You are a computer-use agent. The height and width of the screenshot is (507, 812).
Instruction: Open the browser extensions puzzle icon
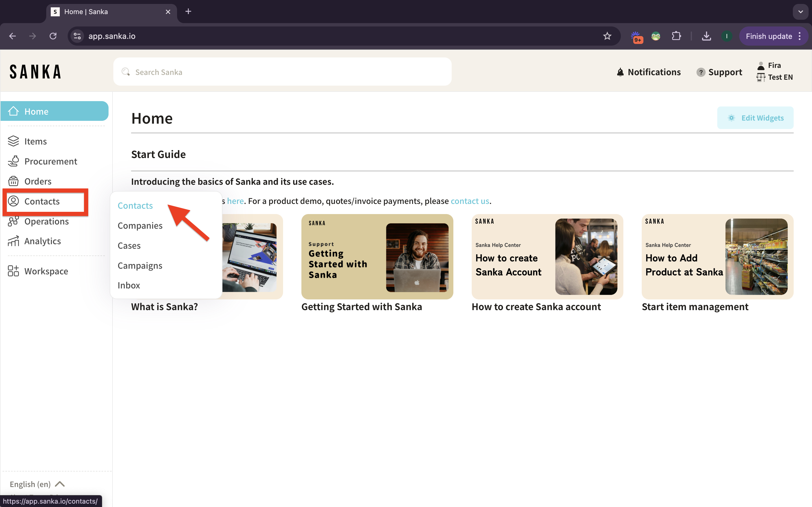click(x=676, y=36)
